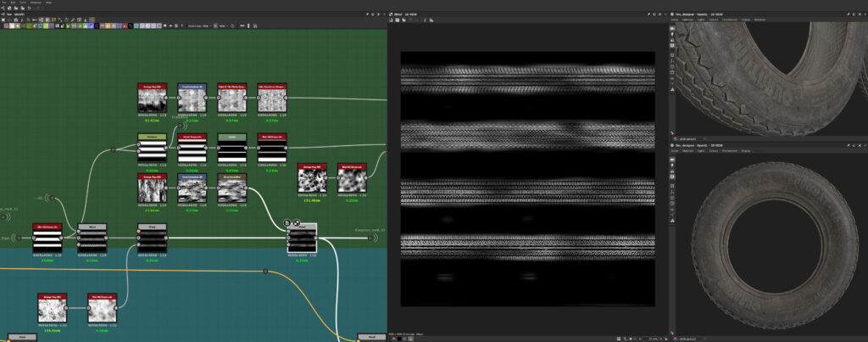The image size is (868, 342).
Task: Click the Save icon in the main toolbar
Action: pos(16,8)
